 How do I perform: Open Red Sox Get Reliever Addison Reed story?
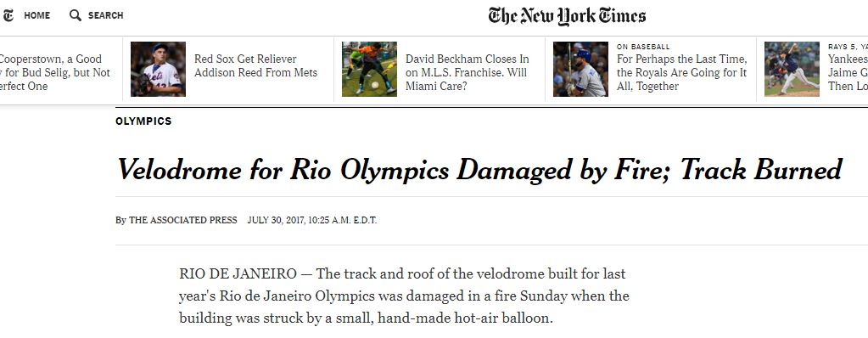[x=255, y=66]
